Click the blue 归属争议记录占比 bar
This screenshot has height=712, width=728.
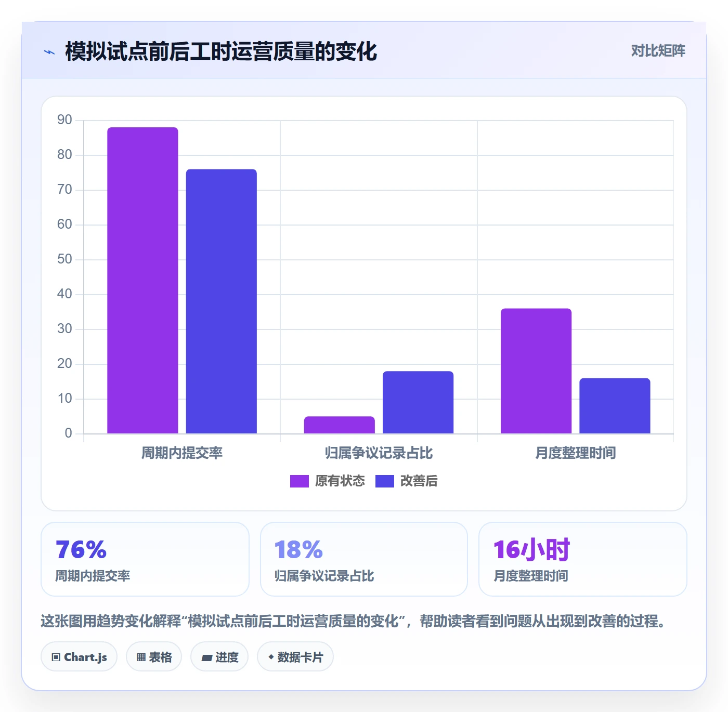point(418,402)
